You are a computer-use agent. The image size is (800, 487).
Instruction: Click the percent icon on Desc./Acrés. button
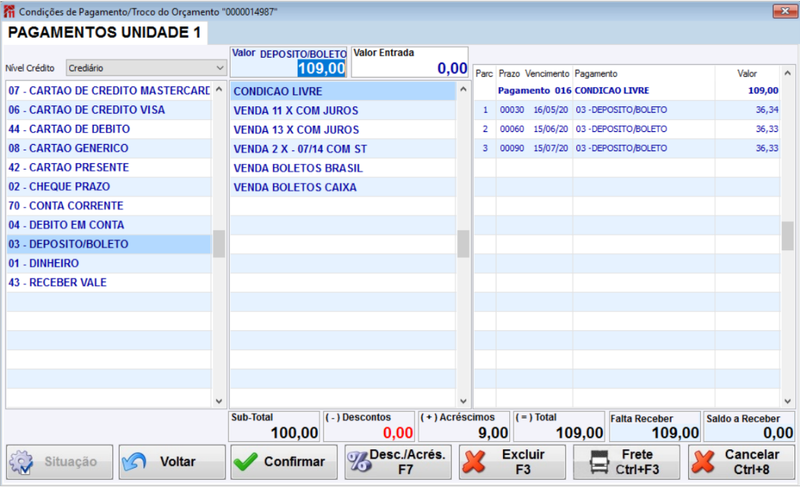(359, 462)
